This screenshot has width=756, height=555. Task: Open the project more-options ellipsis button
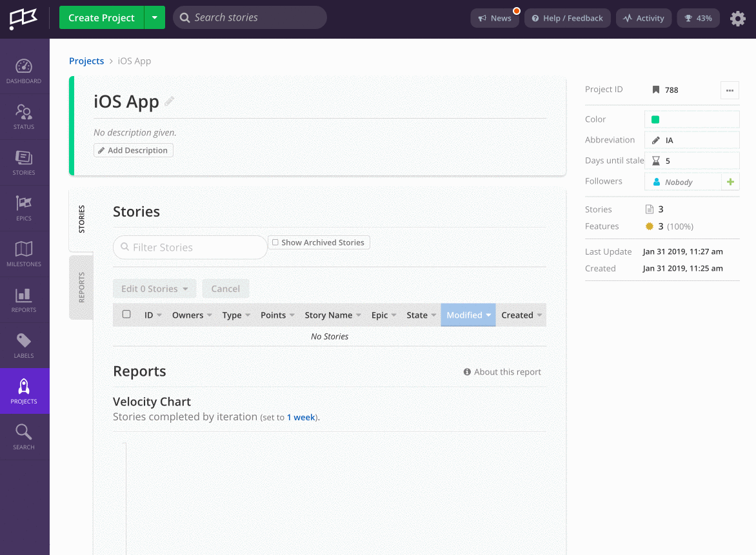point(730,90)
